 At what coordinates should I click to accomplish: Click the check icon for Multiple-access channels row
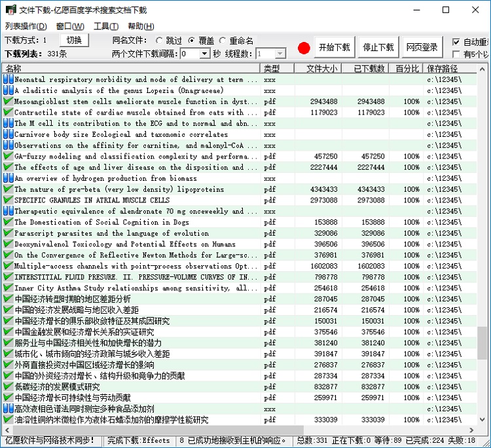8,266
